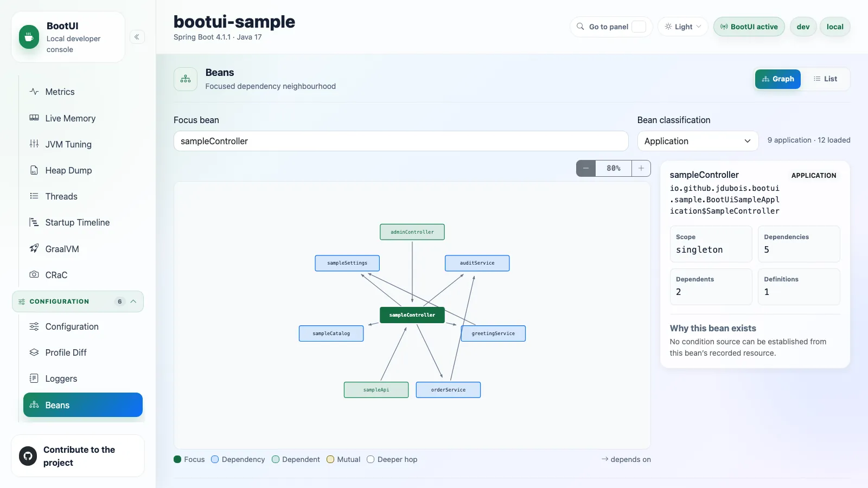The height and width of the screenshot is (488, 868).
Task: Click the search magnifier icon
Action: (580, 27)
